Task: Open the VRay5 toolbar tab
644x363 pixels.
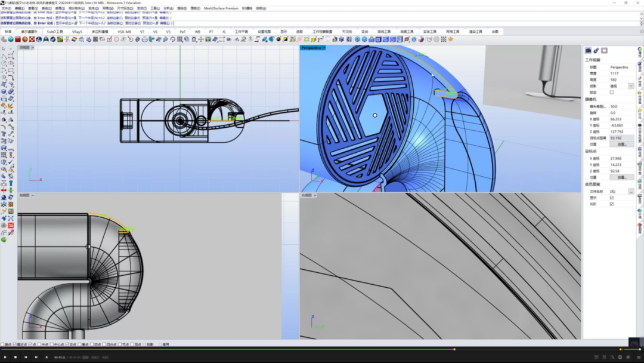Action: 77,32
